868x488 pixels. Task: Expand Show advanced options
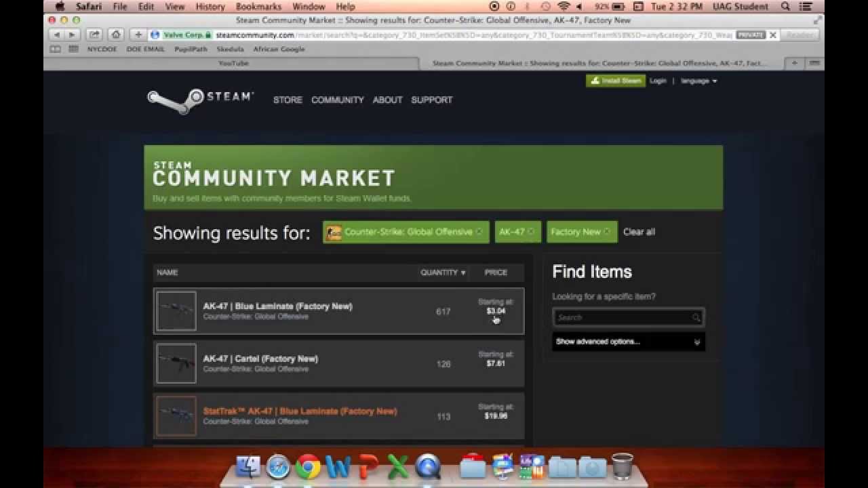pos(628,342)
